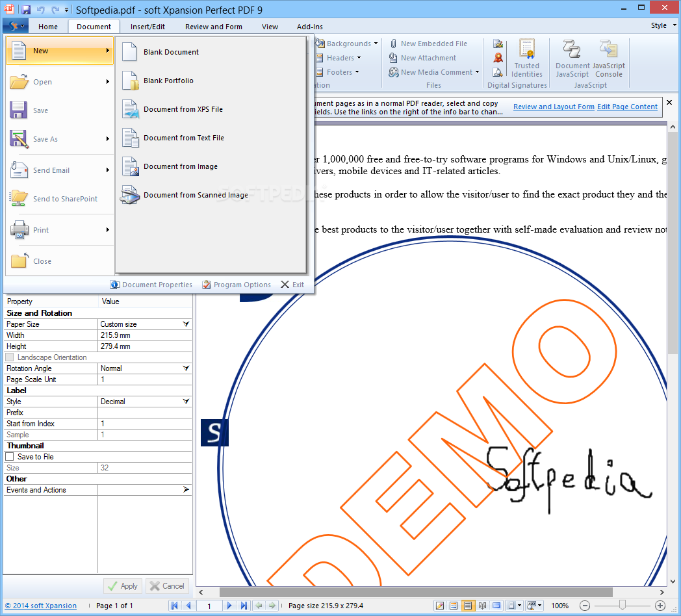
Task: Expand Send Email submenu
Action: (108, 170)
